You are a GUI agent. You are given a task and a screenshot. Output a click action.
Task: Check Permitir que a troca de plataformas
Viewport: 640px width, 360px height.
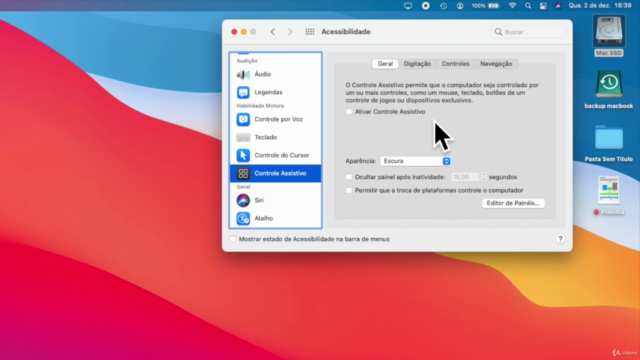[x=349, y=190]
